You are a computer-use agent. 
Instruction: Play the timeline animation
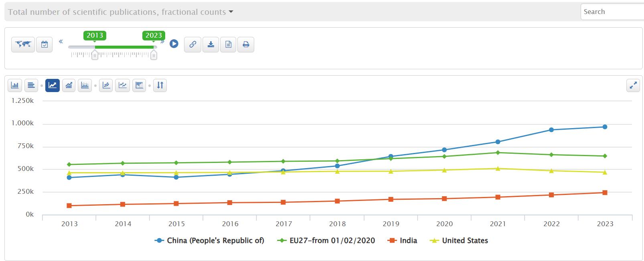tap(174, 44)
